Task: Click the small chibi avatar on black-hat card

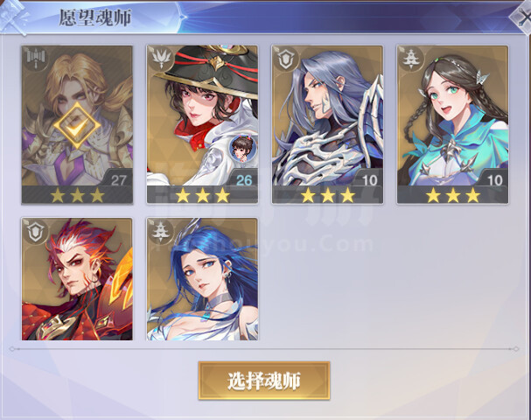Action: click(x=242, y=149)
